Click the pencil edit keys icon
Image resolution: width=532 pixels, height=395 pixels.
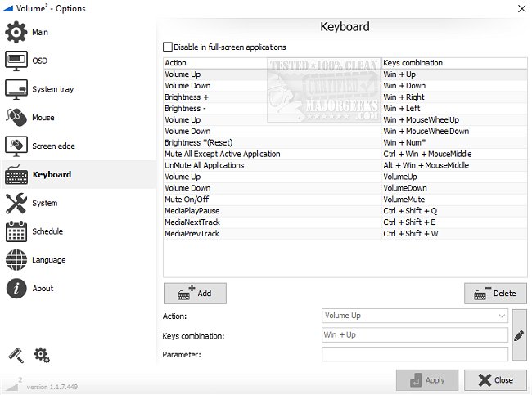tap(519, 335)
